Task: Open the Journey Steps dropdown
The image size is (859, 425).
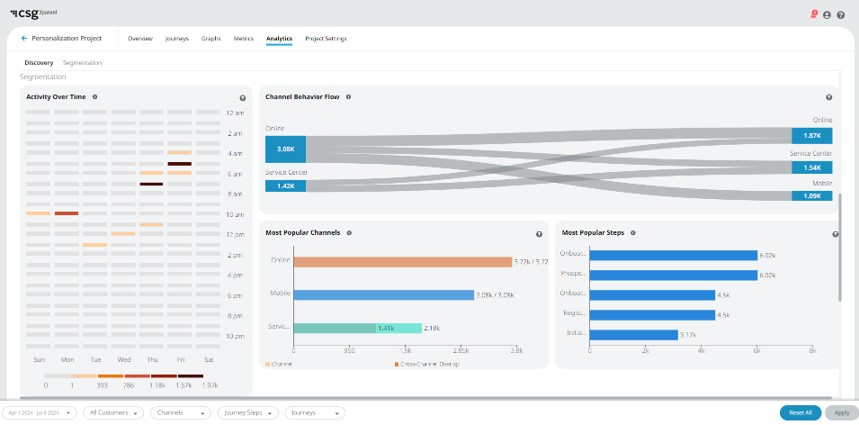Action: coord(248,412)
